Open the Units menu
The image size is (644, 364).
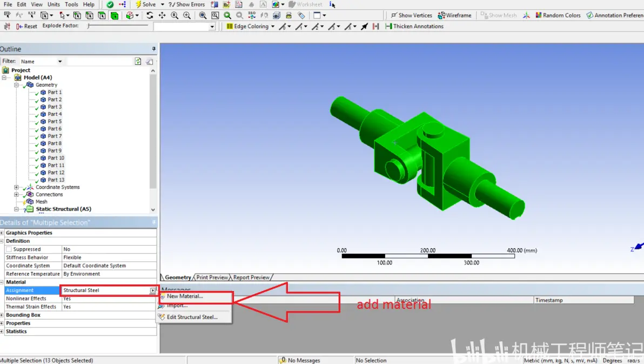53,4
